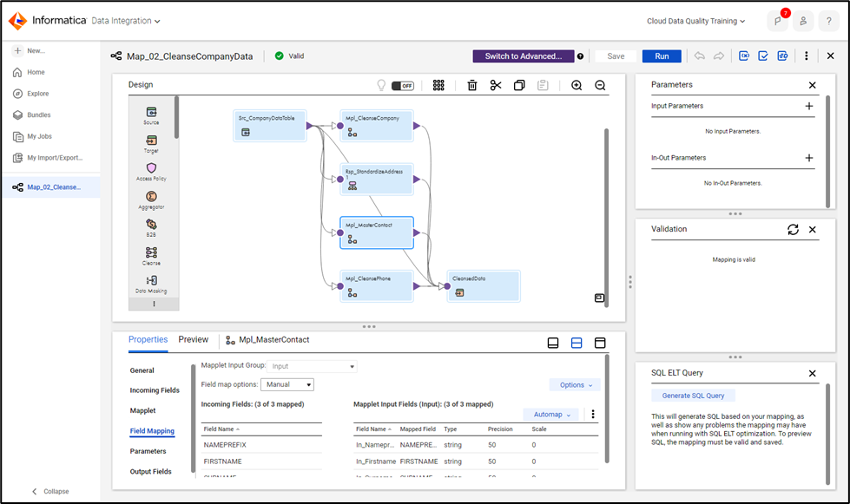Select the Target transformation in the palette
This screenshot has width=850, height=504.
click(151, 143)
